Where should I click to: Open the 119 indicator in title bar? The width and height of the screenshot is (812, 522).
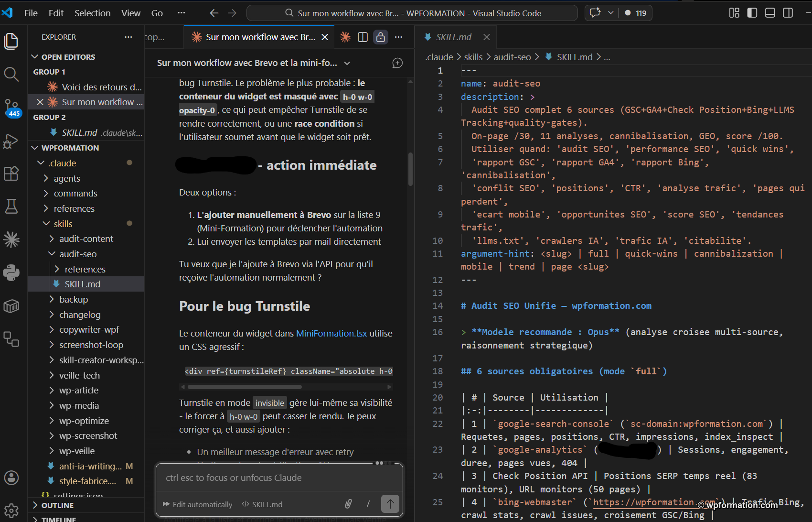coord(636,13)
